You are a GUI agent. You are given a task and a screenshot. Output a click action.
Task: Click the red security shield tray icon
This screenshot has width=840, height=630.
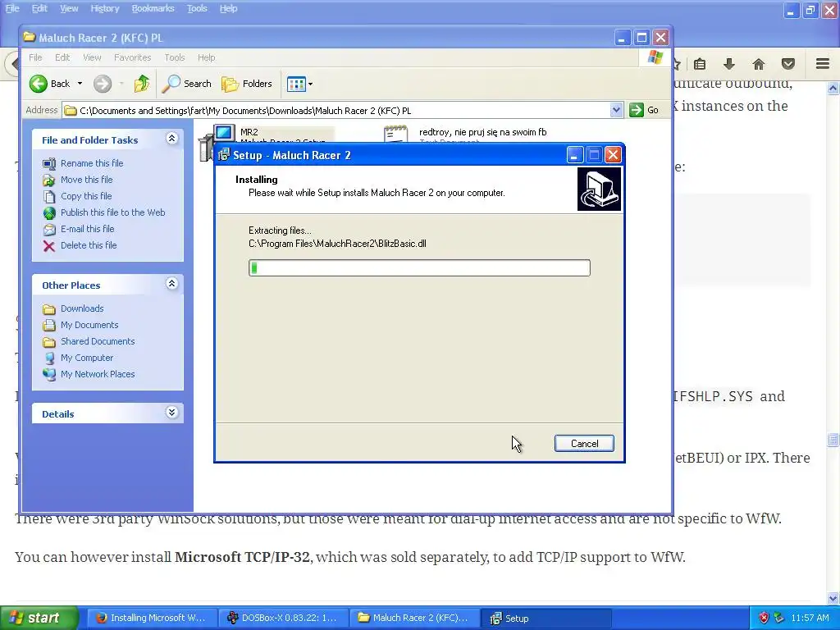tap(764, 618)
